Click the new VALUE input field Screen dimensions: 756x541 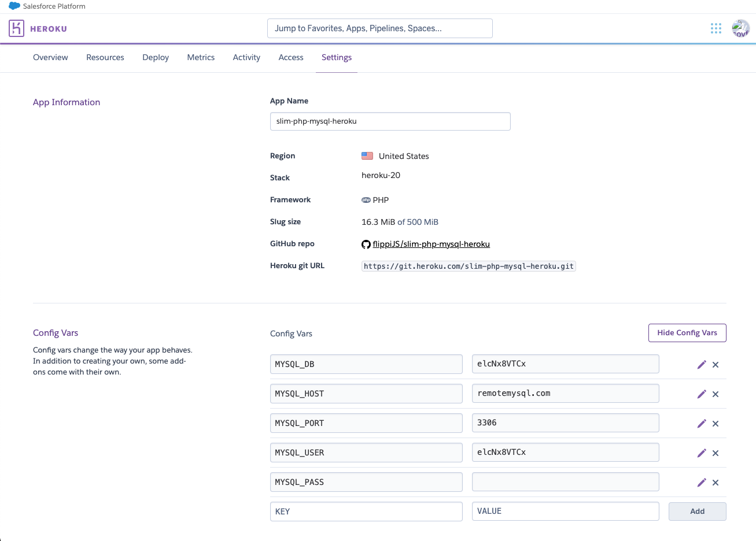(566, 512)
